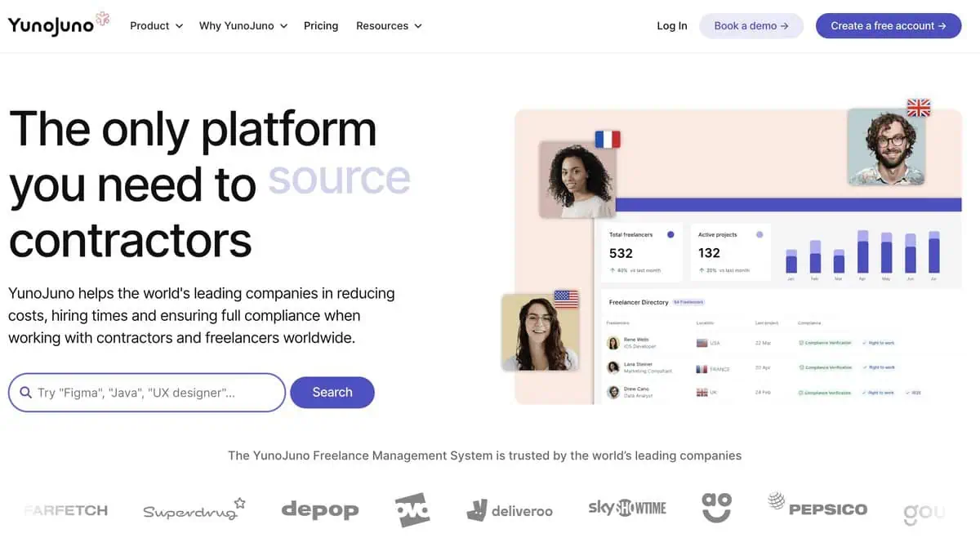Click the Total freelancers 532 card
The image size is (980, 538).
(641, 252)
